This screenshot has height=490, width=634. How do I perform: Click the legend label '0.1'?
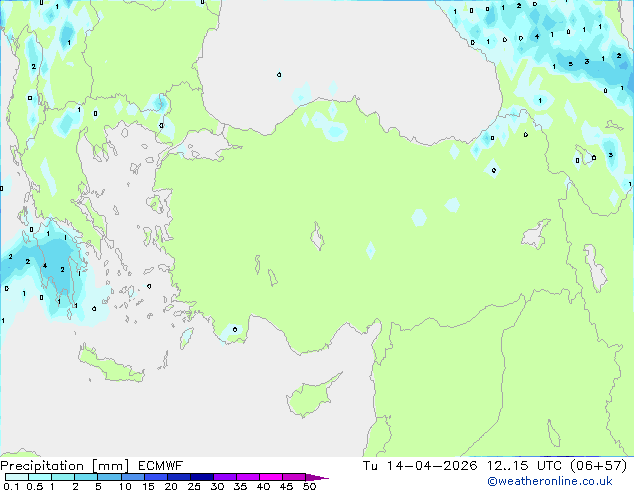click(11, 486)
